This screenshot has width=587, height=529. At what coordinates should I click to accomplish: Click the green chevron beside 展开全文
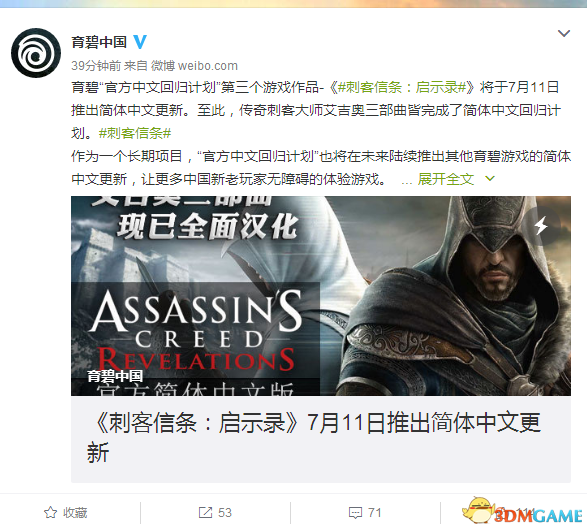pyautogui.click(x=490, y=179)
